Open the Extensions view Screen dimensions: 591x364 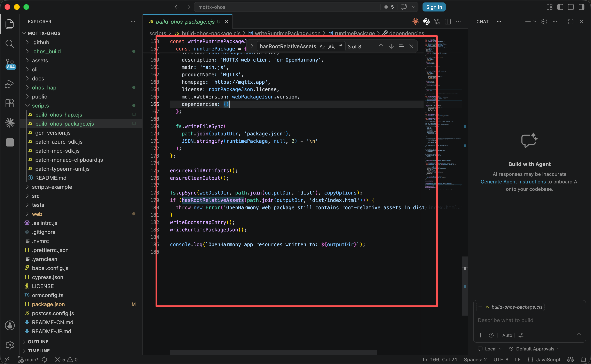[x=10, y=103]
